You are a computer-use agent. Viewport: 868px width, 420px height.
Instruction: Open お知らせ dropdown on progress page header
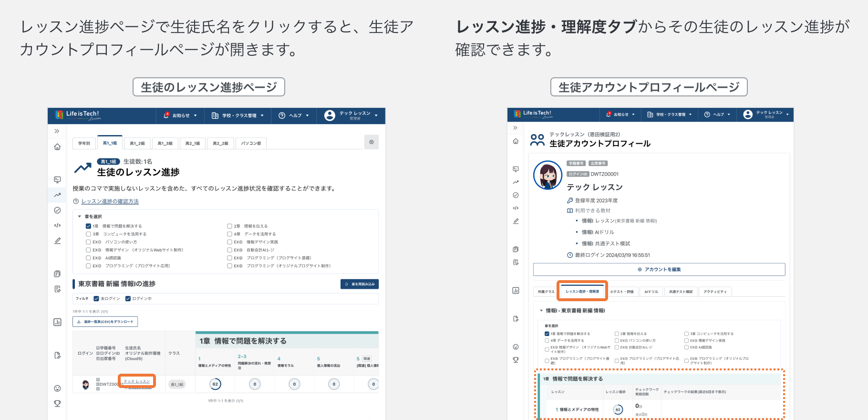tap(180, 115)
